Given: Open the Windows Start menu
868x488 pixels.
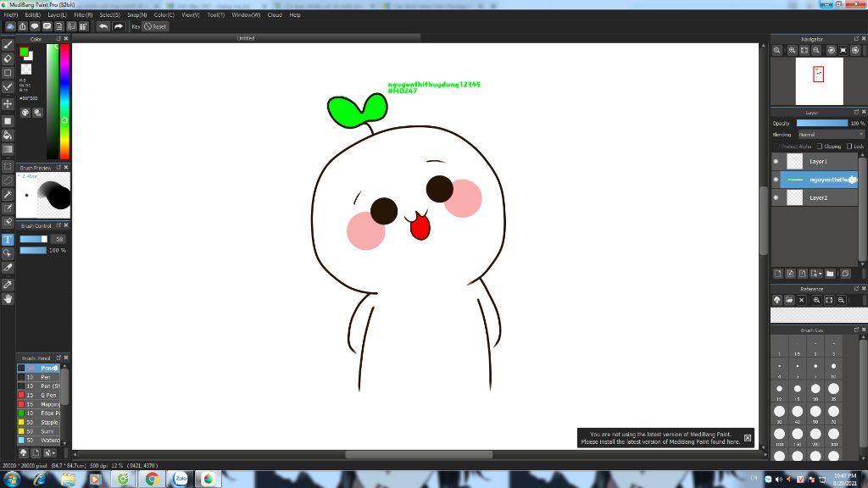Looking at the screenshot, I should pyautogui.click(x=11, y=480).
